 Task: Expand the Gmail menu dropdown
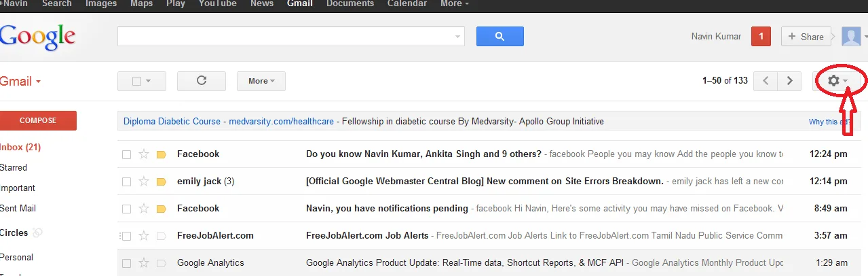[x=20, y=81]
